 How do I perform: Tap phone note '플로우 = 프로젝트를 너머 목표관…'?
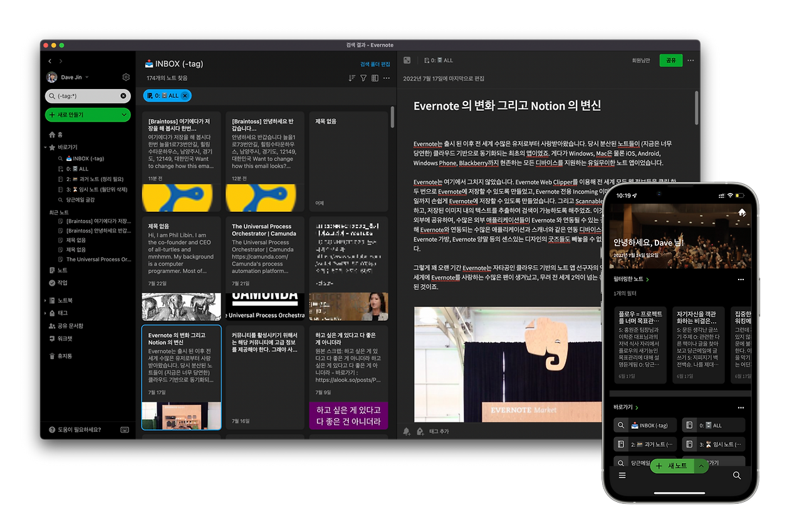click(x=640, y=345)
